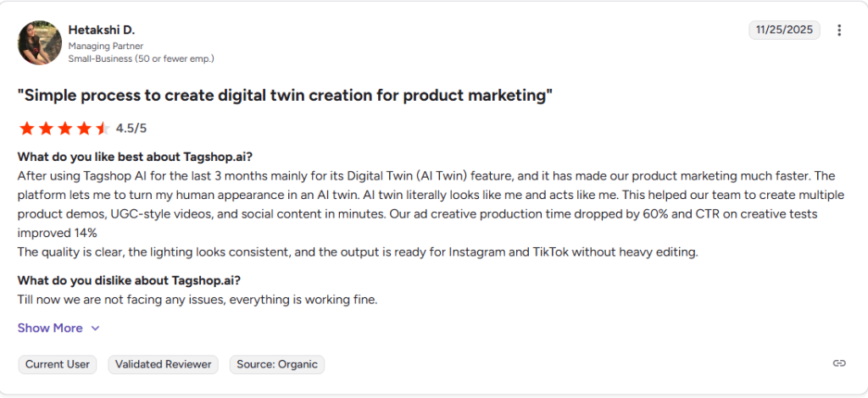Click the 'What do you like best' heading
Screen dimensions: 868x398
pos(135,157)
